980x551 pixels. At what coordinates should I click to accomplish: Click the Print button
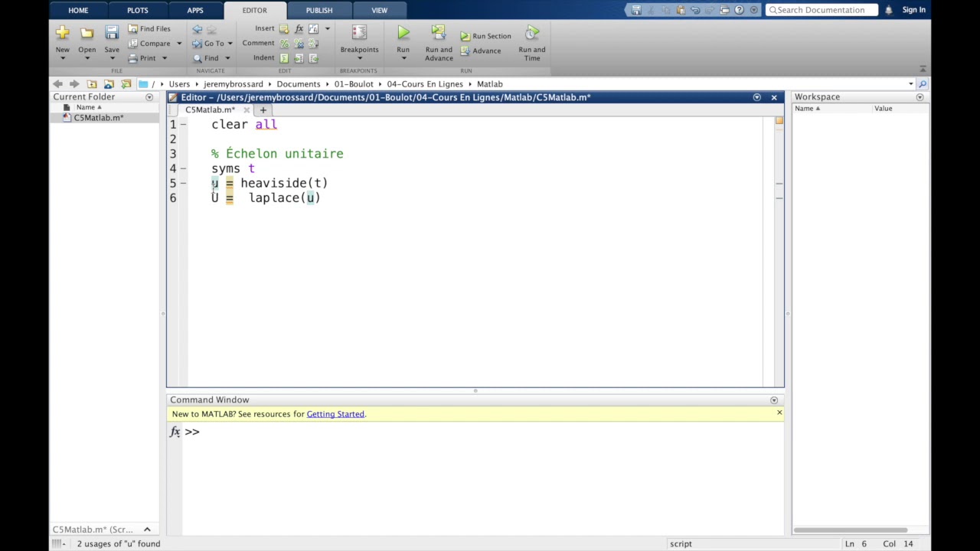point(142,58)
